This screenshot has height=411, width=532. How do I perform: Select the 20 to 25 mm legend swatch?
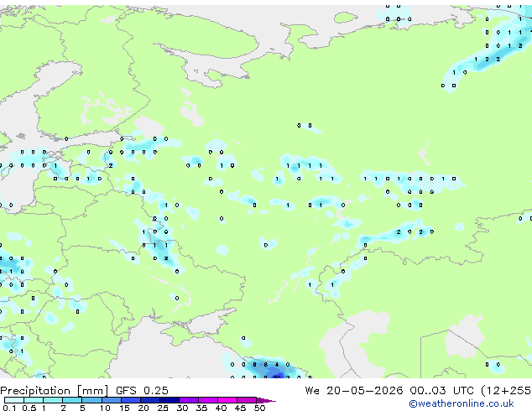click(x=150, y=400)
